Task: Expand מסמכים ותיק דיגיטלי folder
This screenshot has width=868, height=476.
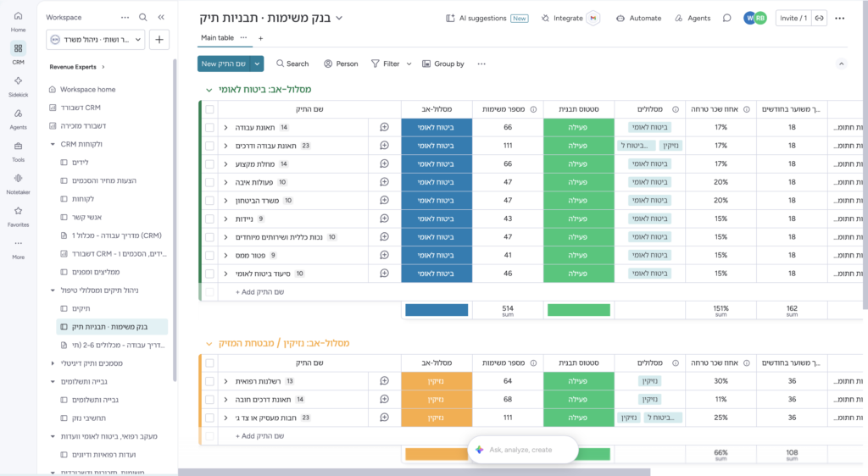Action: pyautogui.click(x=53, y=363)
